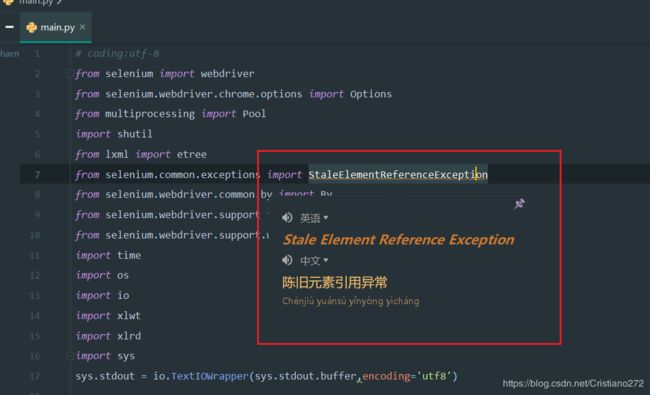Collapse imports via fold marker on line 2
Viewport: 650px width, 395px height.
coord(69,74)
